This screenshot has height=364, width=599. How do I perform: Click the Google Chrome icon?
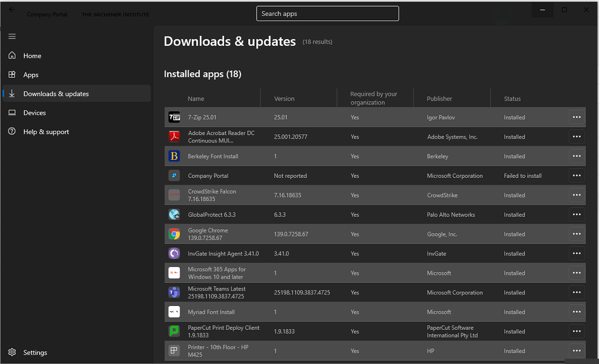[174, 234]
